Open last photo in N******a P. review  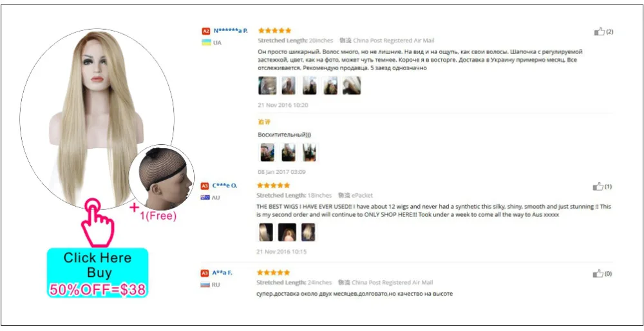pyautogui.click(x=352, y=86)
